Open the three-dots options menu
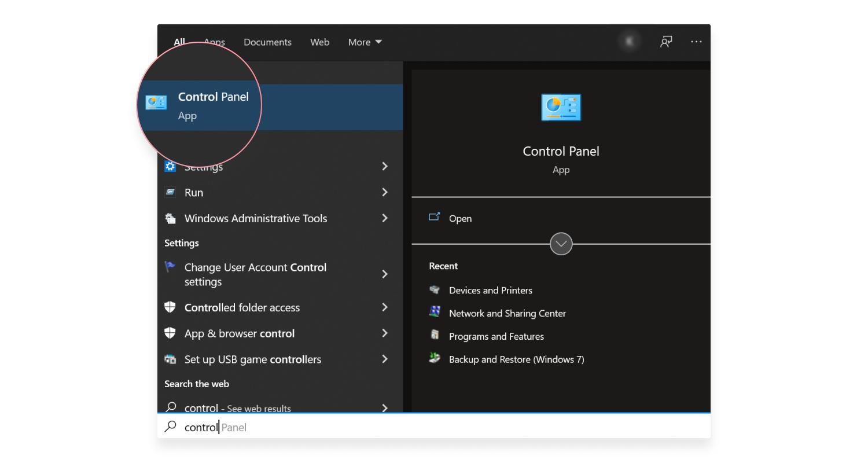 tap(696, 42)
